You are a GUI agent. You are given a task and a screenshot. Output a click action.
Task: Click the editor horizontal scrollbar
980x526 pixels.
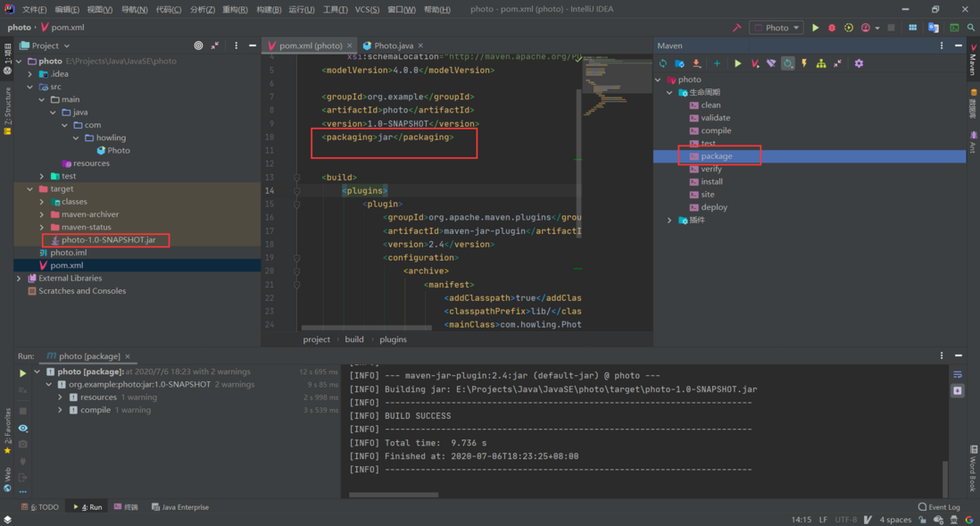366,327
